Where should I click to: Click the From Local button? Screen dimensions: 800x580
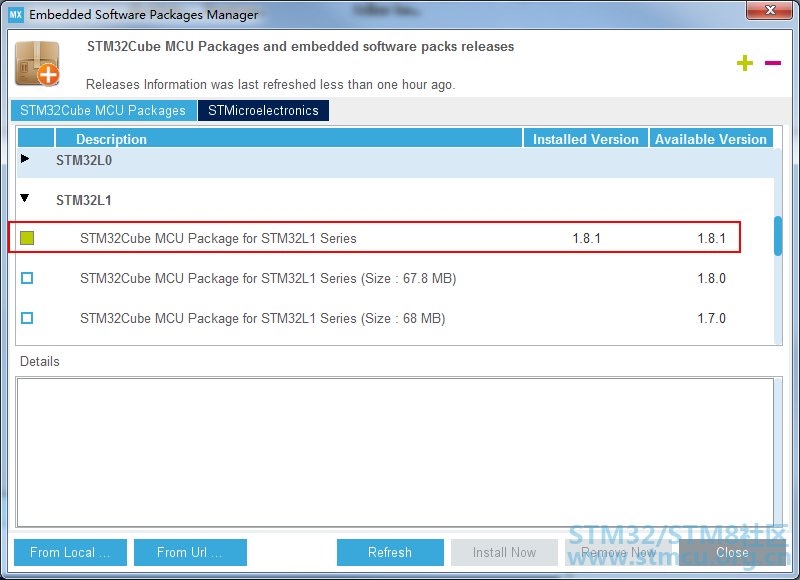coord(70,552)
